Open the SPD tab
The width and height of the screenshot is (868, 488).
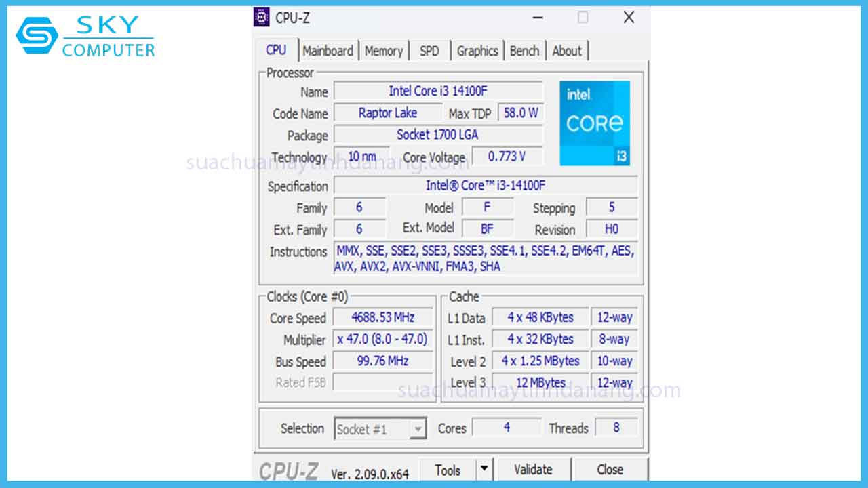tap(430, 50)
